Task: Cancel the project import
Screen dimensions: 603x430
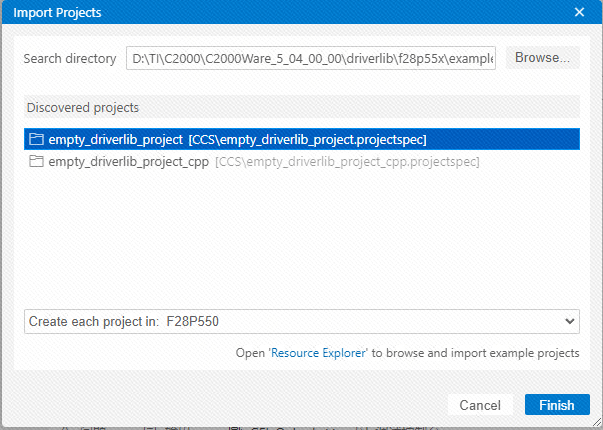Action: pyautogui.click(x=480, y=405)
